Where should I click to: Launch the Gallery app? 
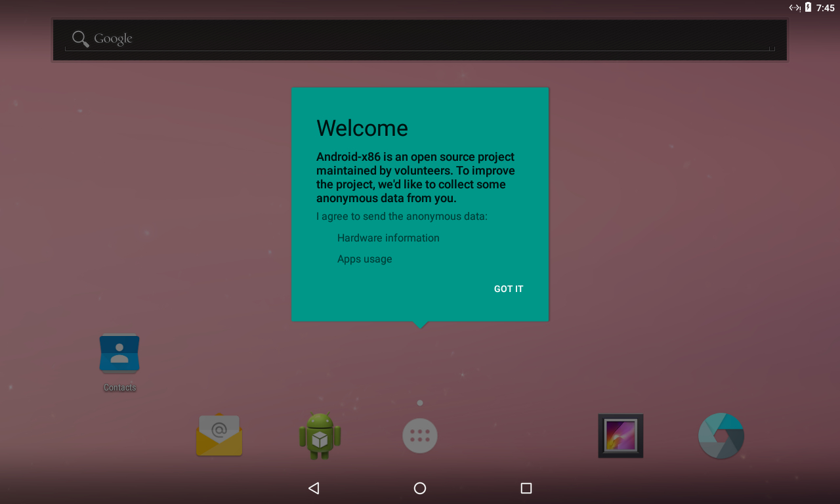coord(621,436)
